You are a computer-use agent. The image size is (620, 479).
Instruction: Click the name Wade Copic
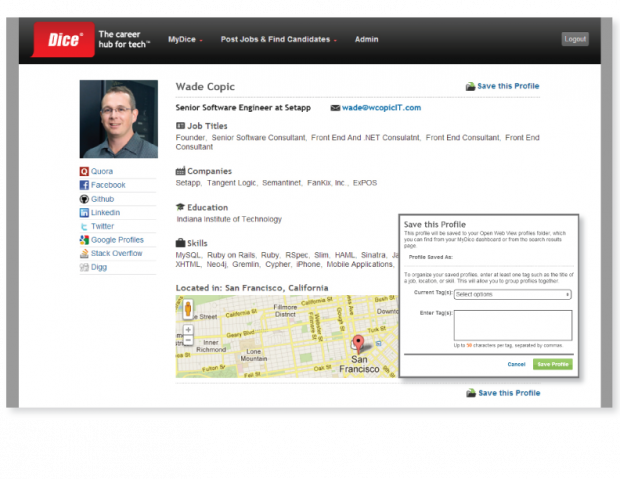pyautogui.click(x=205, y=87)
